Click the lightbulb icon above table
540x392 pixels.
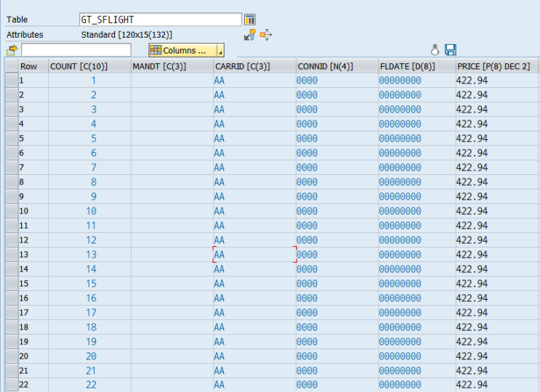435,50
